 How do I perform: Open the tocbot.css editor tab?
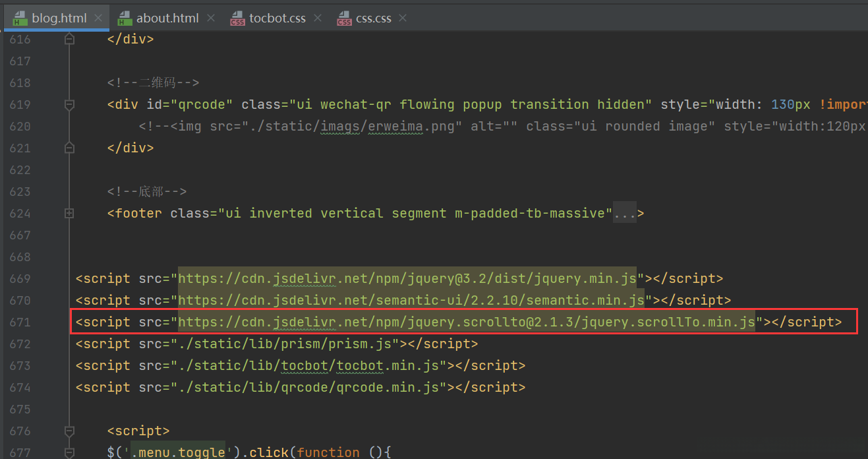[x=276, y=18]
